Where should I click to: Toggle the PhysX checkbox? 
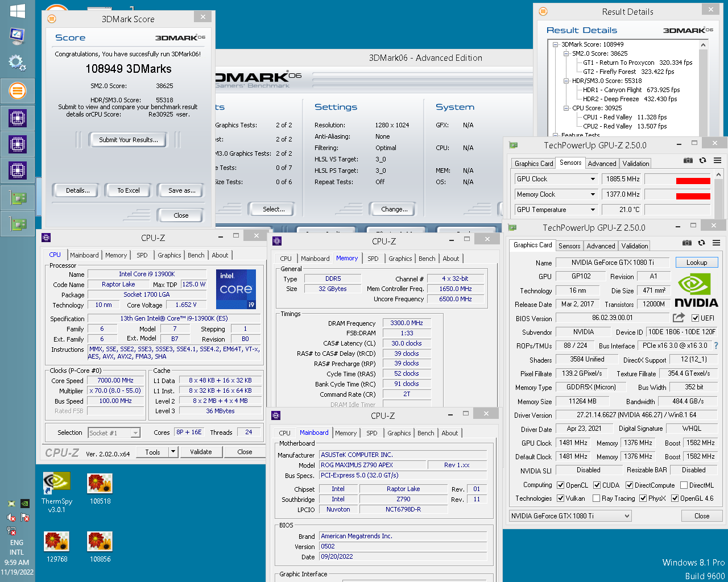(643, 498)
